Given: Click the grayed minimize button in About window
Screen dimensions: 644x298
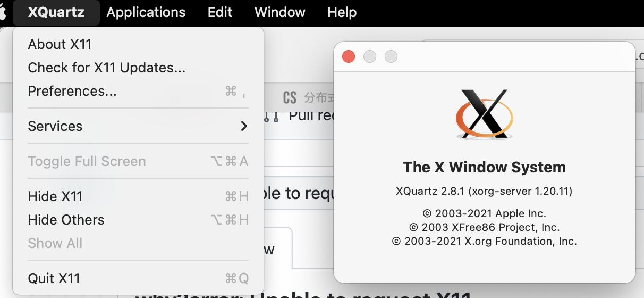Looking at the screenshot, I should [370, 56].
